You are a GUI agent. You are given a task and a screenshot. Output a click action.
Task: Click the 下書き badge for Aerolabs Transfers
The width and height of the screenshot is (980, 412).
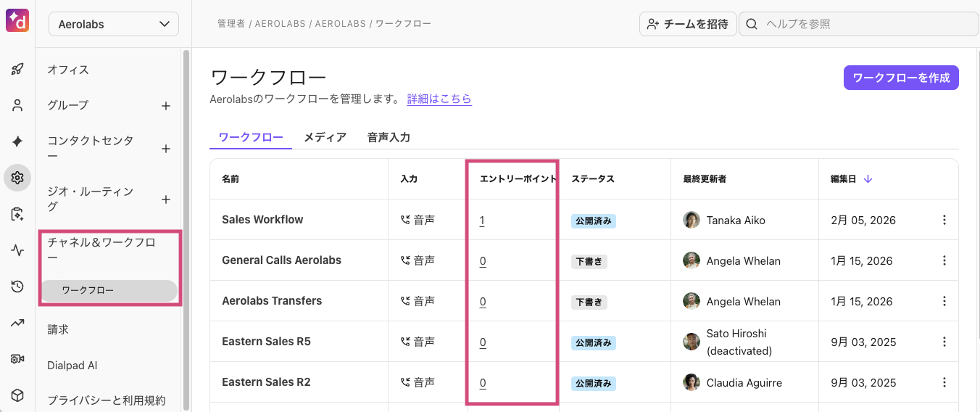589,302
